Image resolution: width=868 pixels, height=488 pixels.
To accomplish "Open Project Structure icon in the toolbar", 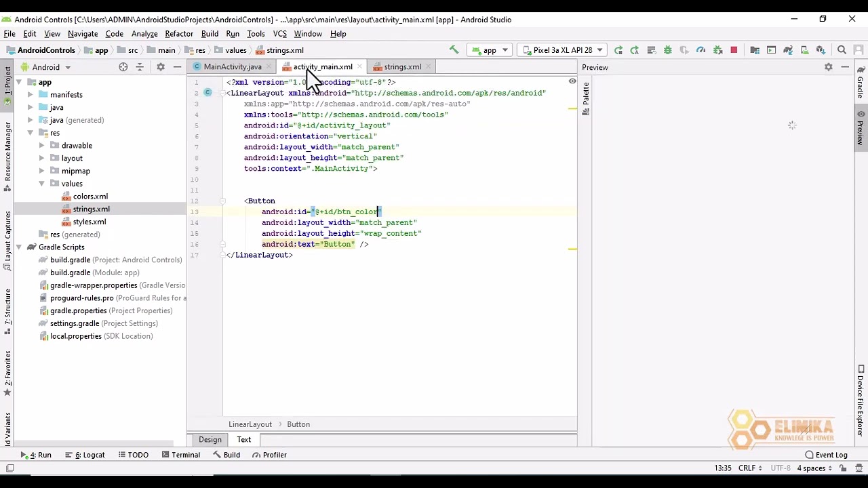I will pos(755,49).
